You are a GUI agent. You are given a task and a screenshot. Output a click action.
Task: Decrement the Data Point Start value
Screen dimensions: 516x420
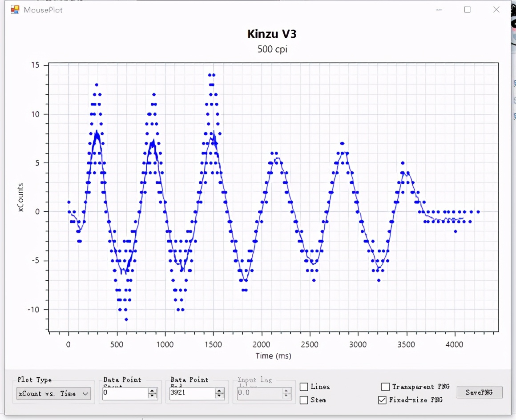(153, 396)
